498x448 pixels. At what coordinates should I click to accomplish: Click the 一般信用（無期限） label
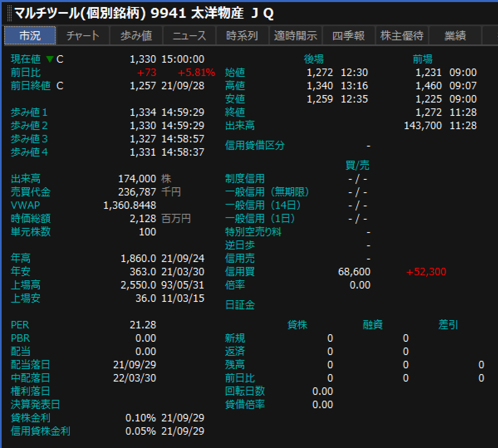pyautogui.click(x=267, y=192)
